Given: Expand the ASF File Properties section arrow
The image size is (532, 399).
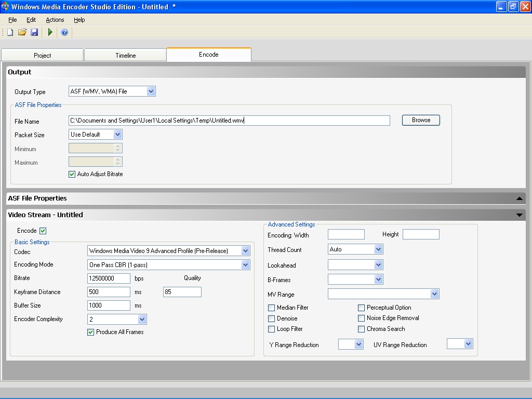Looking at the screenshot, I should pyautogui.click(x=520, y=198).
